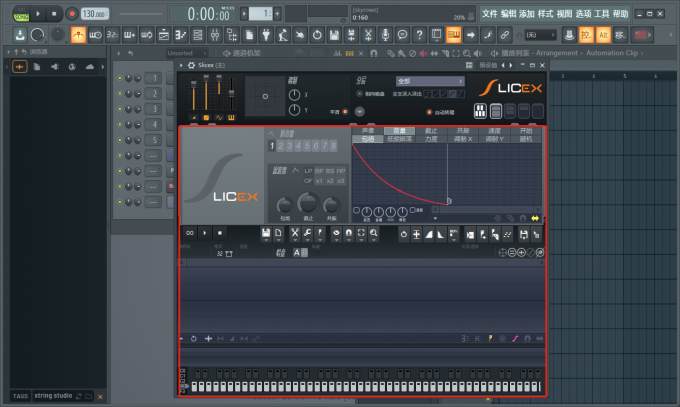Toggle the song/pattern mode switch
This screenshot has height=407, width=680.
click(x=21, y=14)
